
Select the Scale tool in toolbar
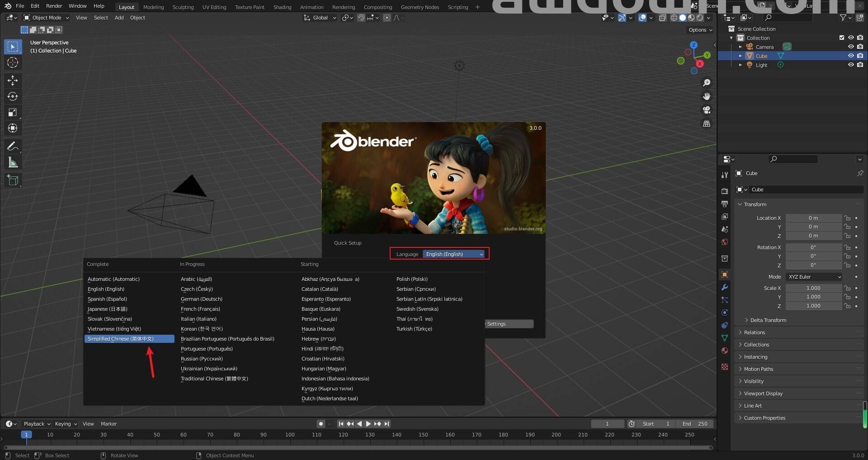[13, 112]
